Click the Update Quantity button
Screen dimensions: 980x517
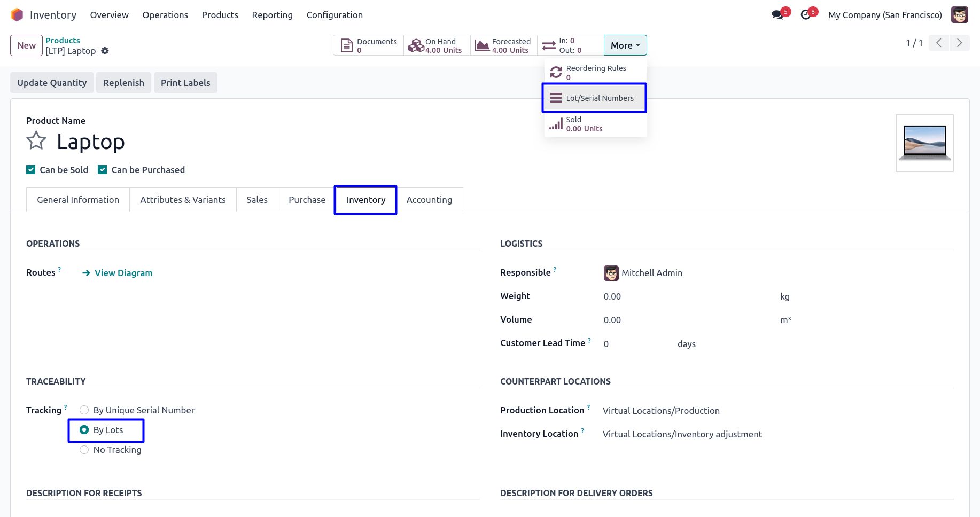(52, 83)
